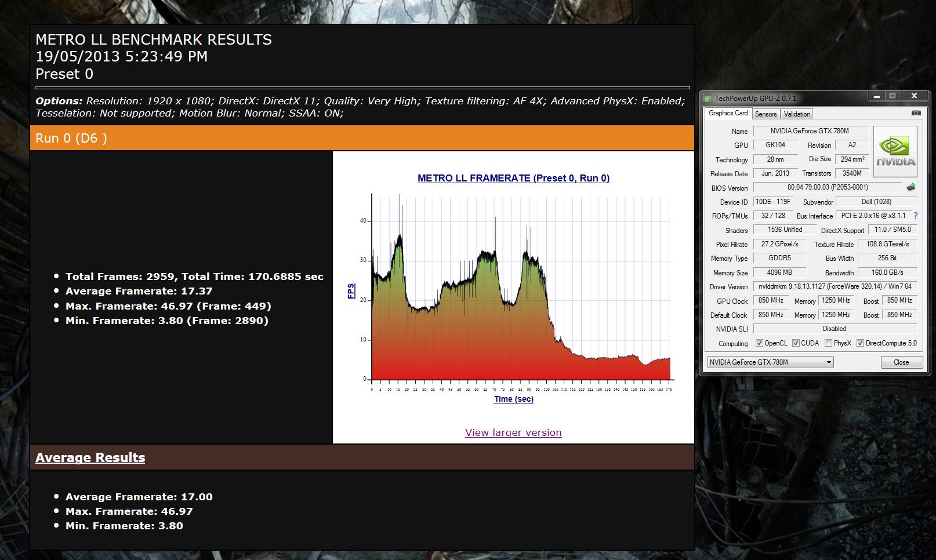This screenshot has width=936, height=560.
Task: Click the Bus Interface question mark icon
Action: 916,216
